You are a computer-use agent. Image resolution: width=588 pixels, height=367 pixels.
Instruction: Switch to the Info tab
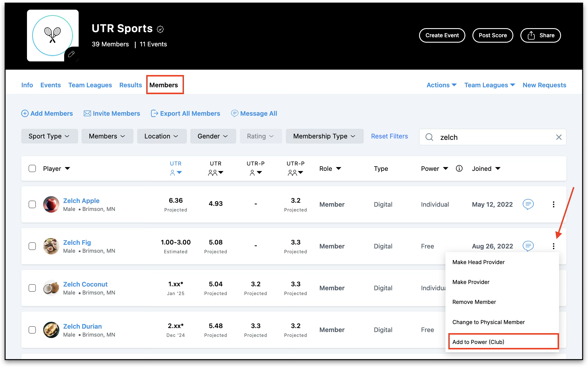point(27,85)
